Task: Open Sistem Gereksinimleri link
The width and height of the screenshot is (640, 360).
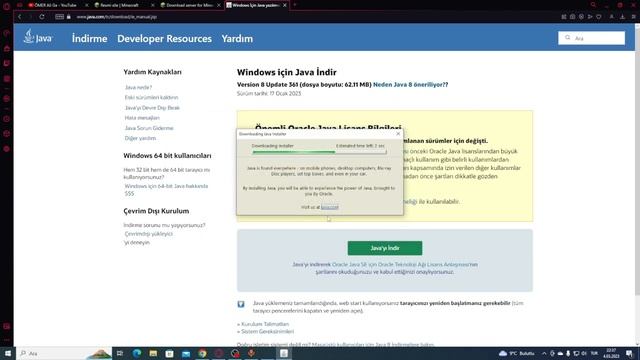Action: pyautogui.click(x=267, y=331)
